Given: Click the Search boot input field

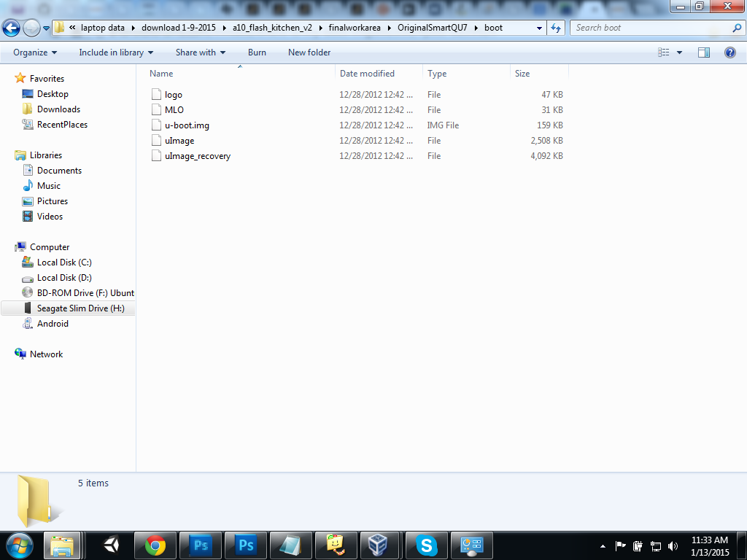Looking at the screenshot, I should [x=651, y=28].
